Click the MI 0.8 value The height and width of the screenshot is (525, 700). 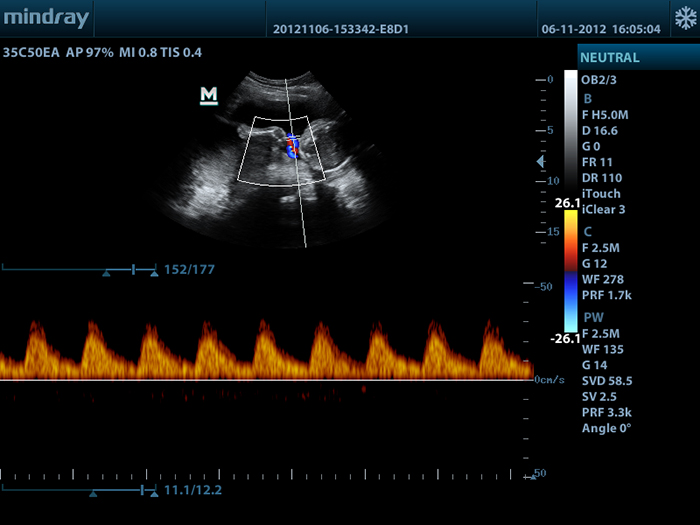(x=138, y=53)
